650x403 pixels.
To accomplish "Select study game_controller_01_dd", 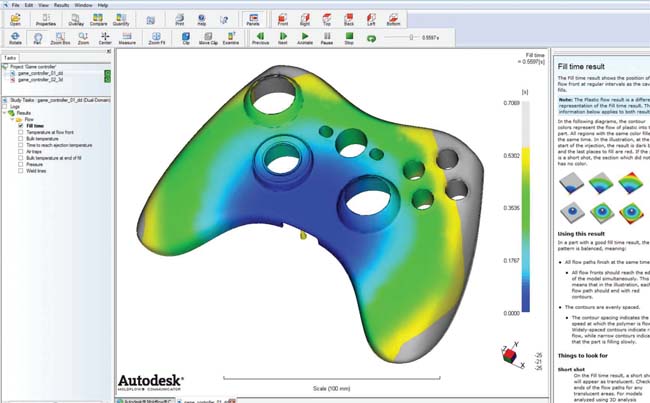I will click(x=40, y=73).
